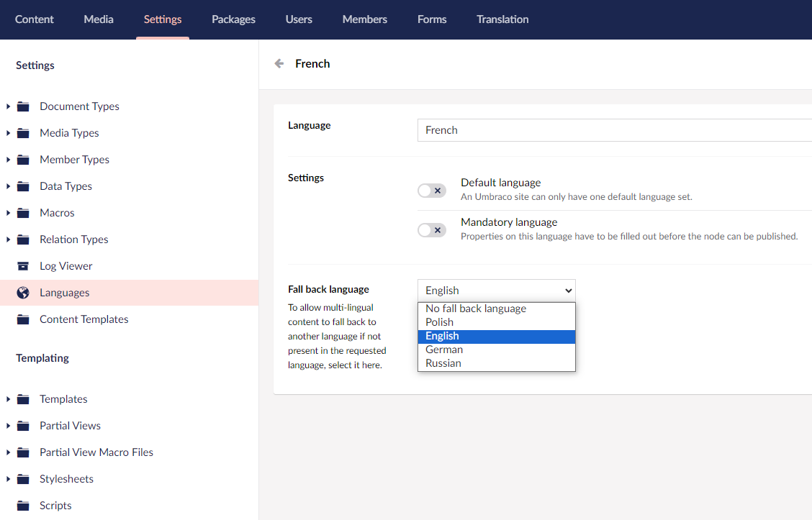The height and width of the screenshot is (520, 812).
Task: Expand the Data Types tree node
Action: click(x=9, y=186)
